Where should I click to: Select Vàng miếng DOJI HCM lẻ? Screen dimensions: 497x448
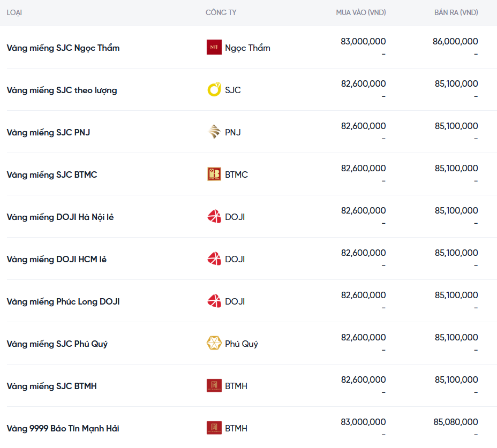click(56, 259)
